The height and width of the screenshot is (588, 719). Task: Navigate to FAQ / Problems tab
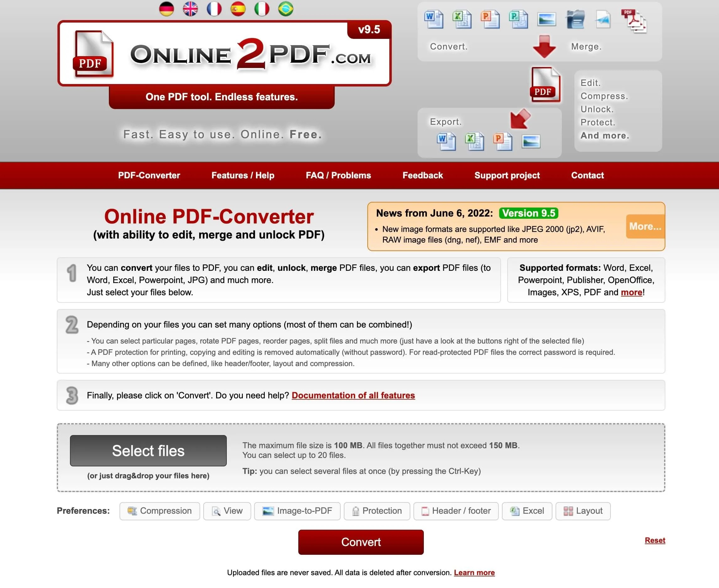[338, 176]
